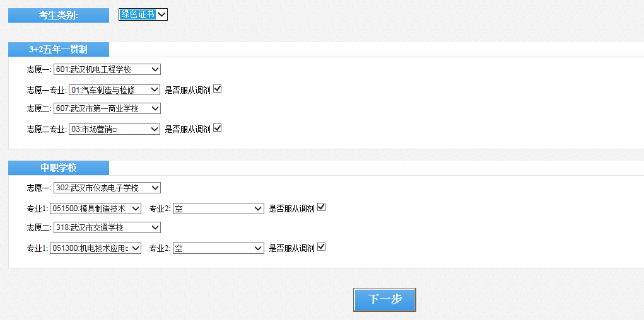The height and width of the screenshot is (320, 644).
Task: Click the 下一步 button
Action: click(x=385, y=300)
